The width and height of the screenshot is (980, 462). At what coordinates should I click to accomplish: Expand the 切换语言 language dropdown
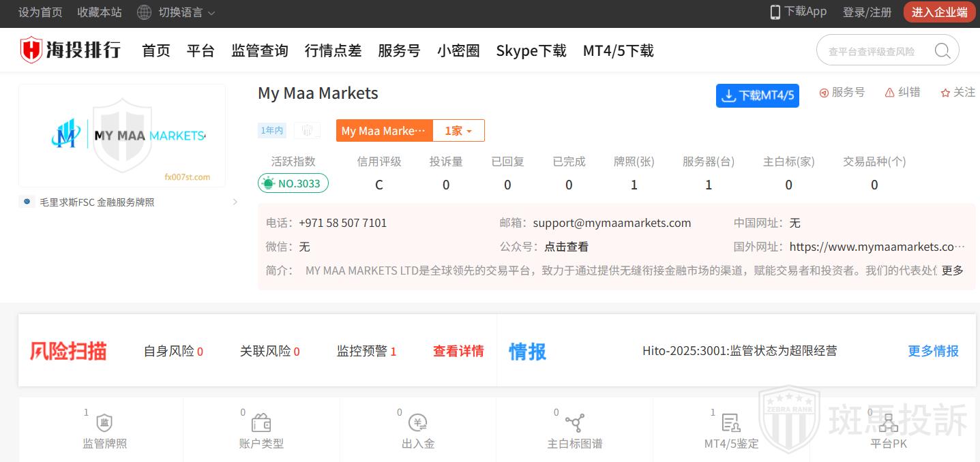[x=176, y=12]
